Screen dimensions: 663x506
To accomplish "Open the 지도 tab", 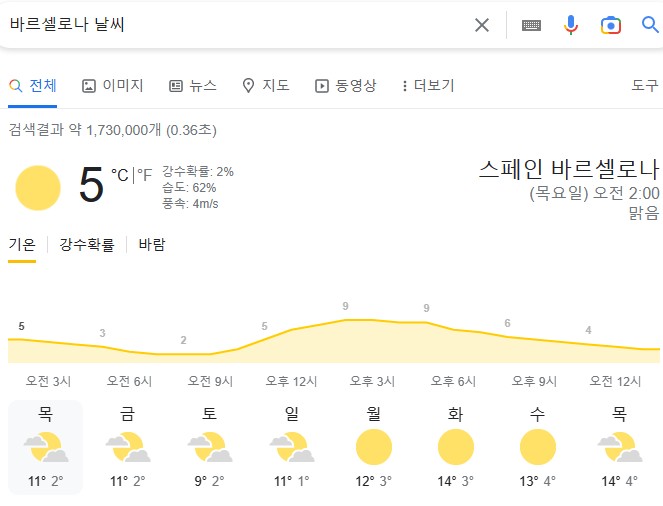I will click(x=266, y=86).
